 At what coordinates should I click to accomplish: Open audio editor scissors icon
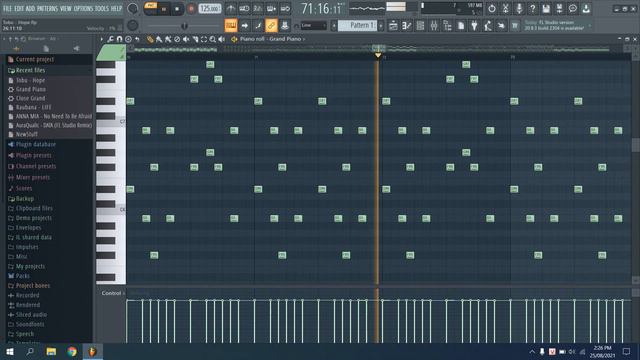505,8
